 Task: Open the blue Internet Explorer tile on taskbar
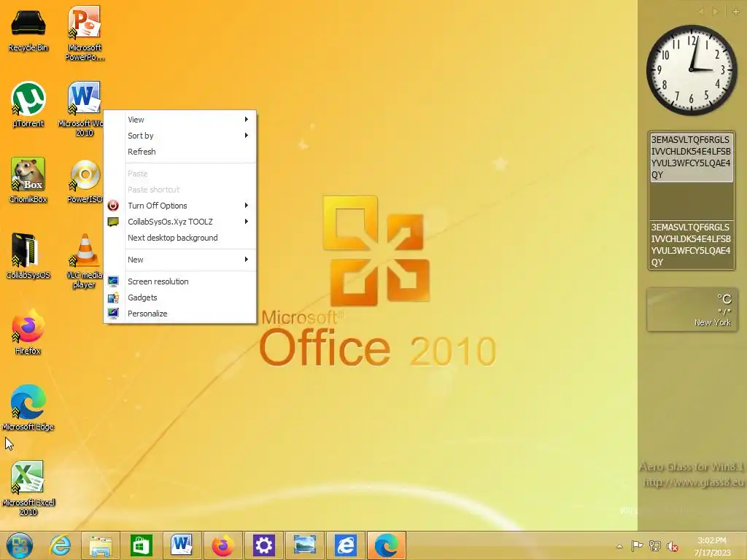point(345,545)
